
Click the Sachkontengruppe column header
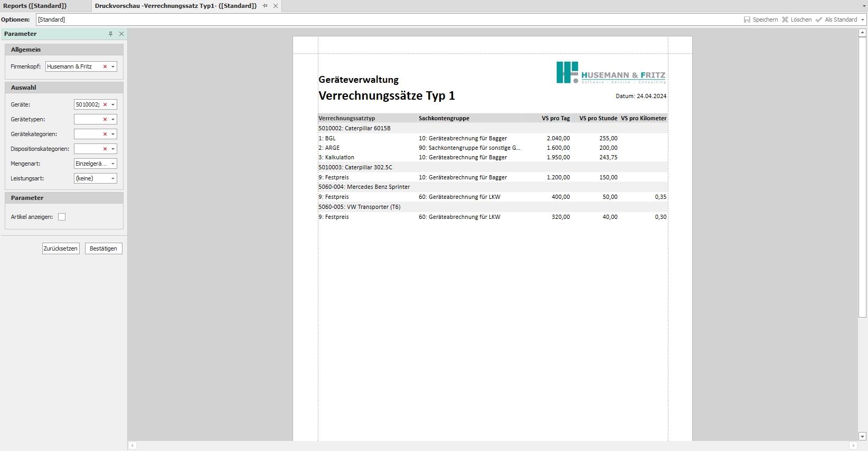(444, 118)
